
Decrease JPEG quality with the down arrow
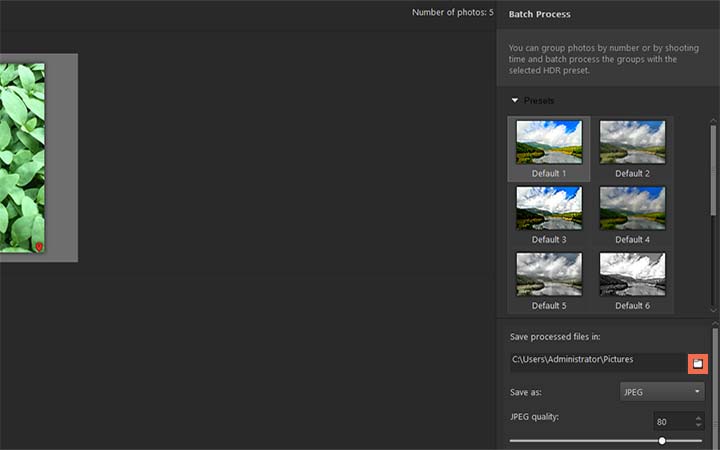coord(698,425)
